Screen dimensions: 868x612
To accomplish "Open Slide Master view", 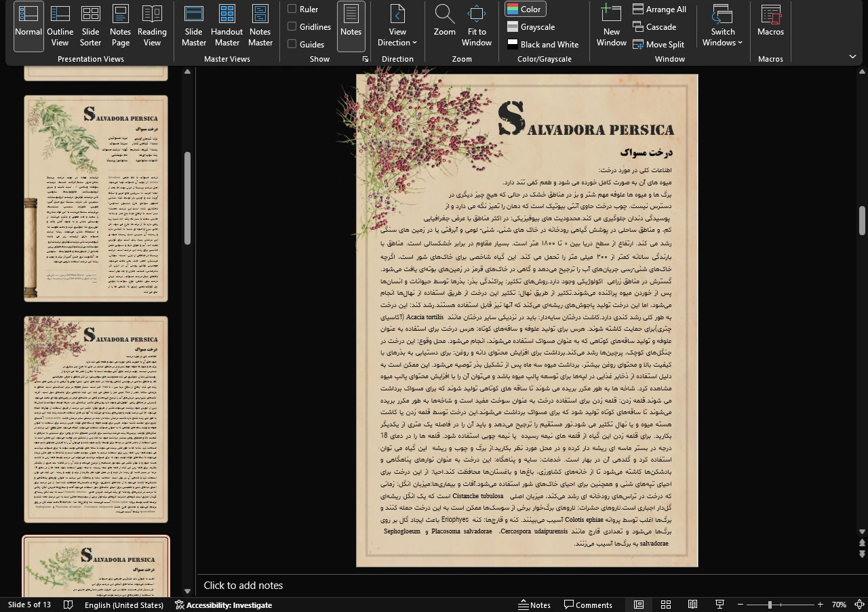I will tap(193, 27).
